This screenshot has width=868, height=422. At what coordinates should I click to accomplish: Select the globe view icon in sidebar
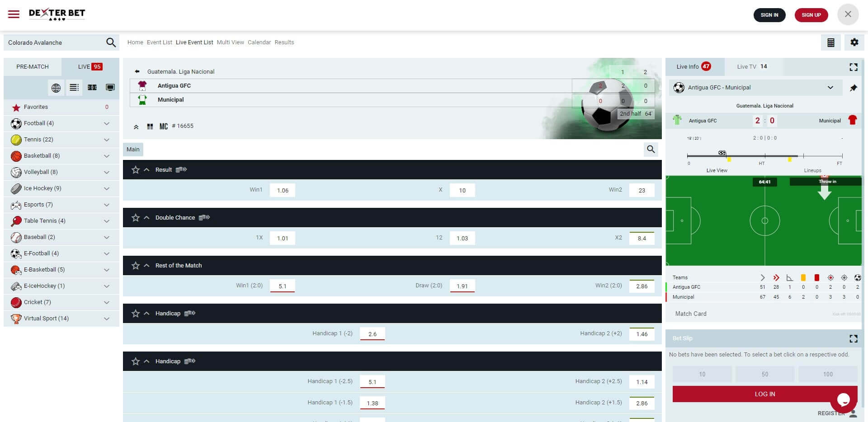pos(56,88)
